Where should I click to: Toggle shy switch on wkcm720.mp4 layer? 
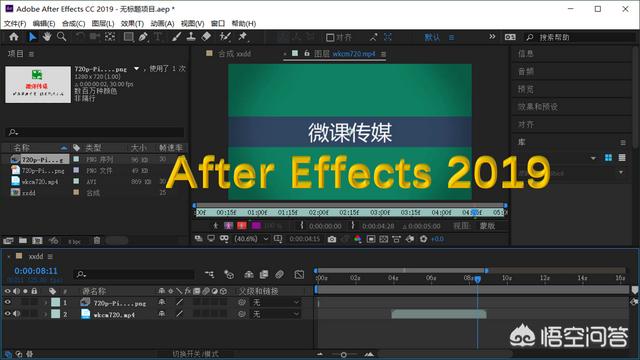tap(162, 314)
